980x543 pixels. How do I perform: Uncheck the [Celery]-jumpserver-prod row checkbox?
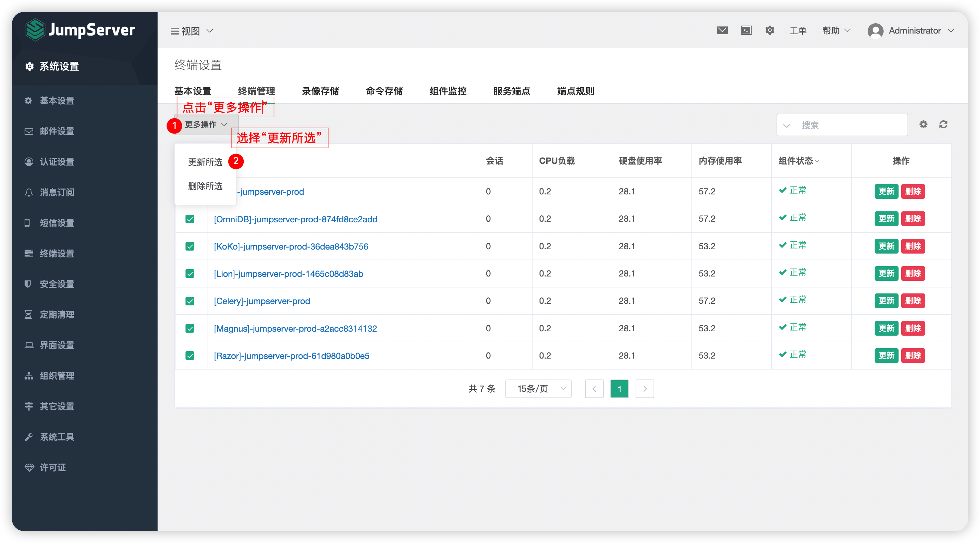(x=189, y=301)
